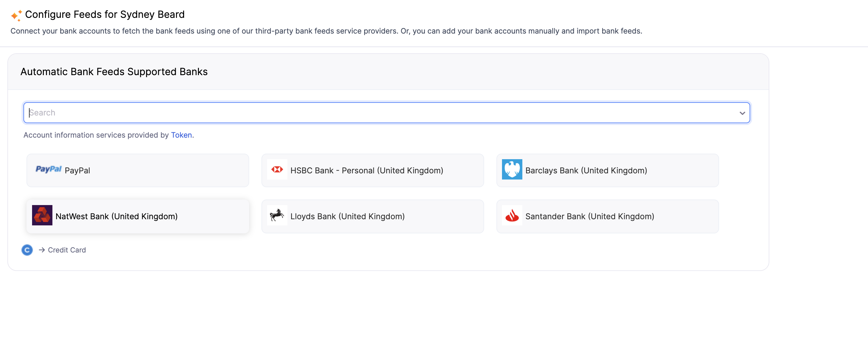Click the blue circular C icon
Image resolution: width=868 pixels, height=347 pixels.
pos(27,250)
